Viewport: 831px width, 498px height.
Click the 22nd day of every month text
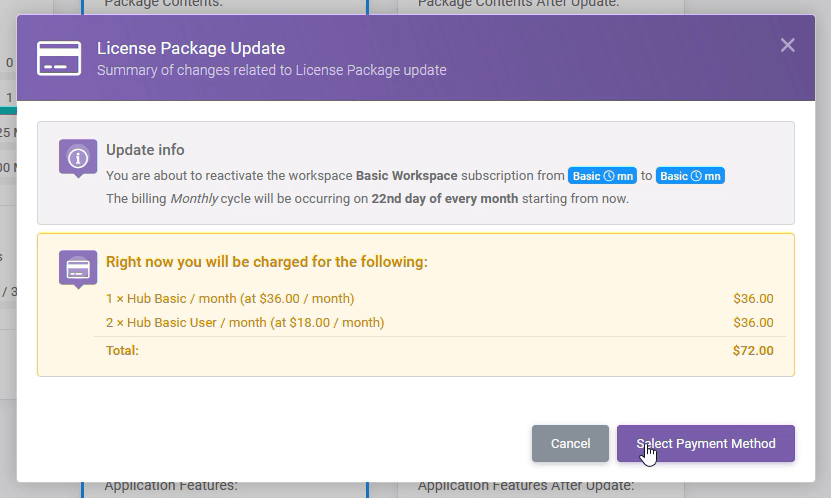coord(444,198)
